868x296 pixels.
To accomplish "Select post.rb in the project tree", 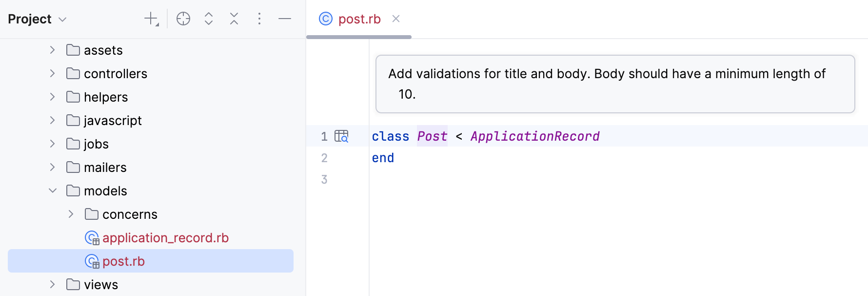I will coord(123,261).
